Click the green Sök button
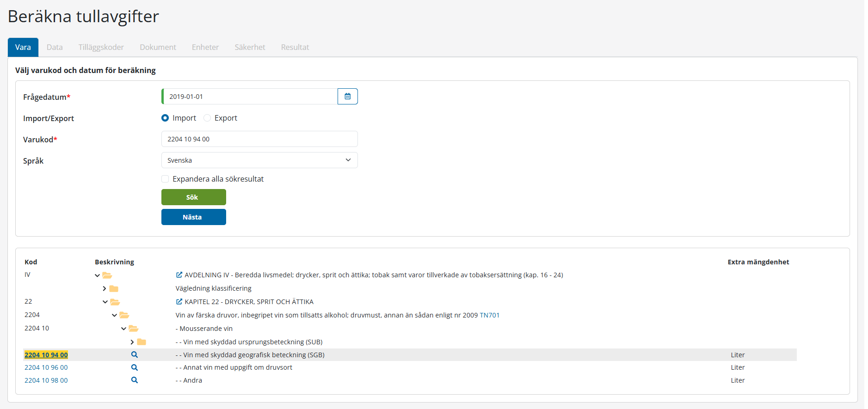Image resolution: width=868 pixels, height=409 pixels. [x=193, y=197]
